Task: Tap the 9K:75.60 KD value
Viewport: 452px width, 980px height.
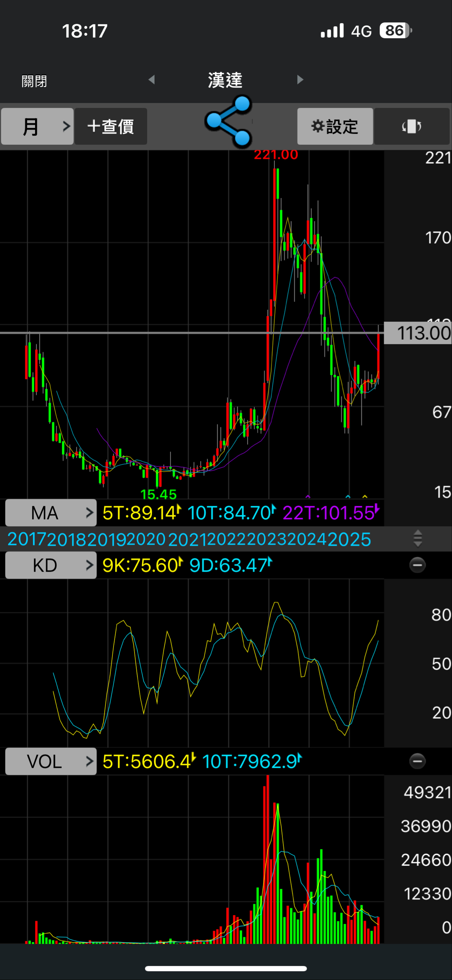Action: tap(143, 565)
